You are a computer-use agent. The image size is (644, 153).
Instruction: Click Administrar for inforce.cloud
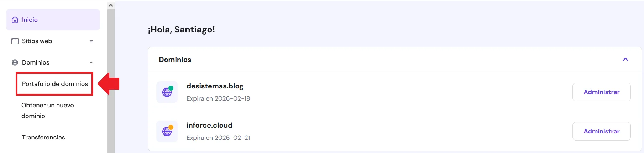pos(601,131)
